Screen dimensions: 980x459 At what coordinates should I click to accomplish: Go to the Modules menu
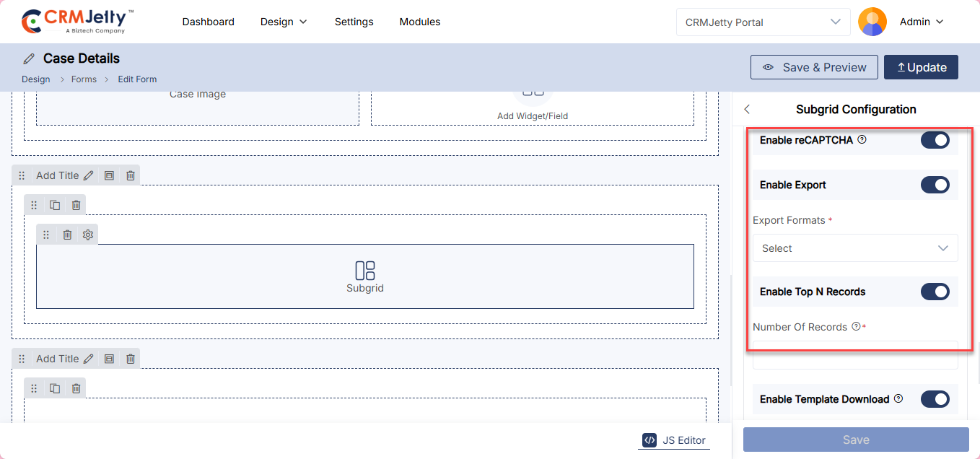click(x=419, y=22)
